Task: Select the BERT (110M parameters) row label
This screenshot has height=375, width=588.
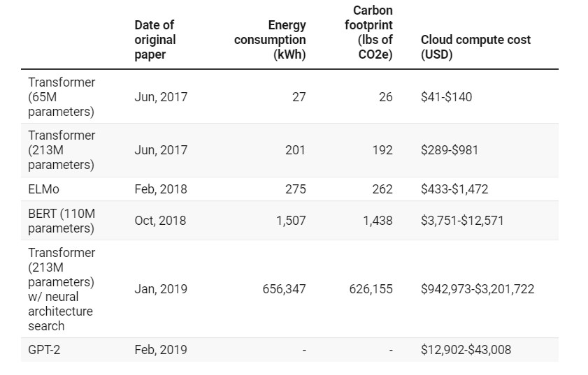Action: [62, 221]
